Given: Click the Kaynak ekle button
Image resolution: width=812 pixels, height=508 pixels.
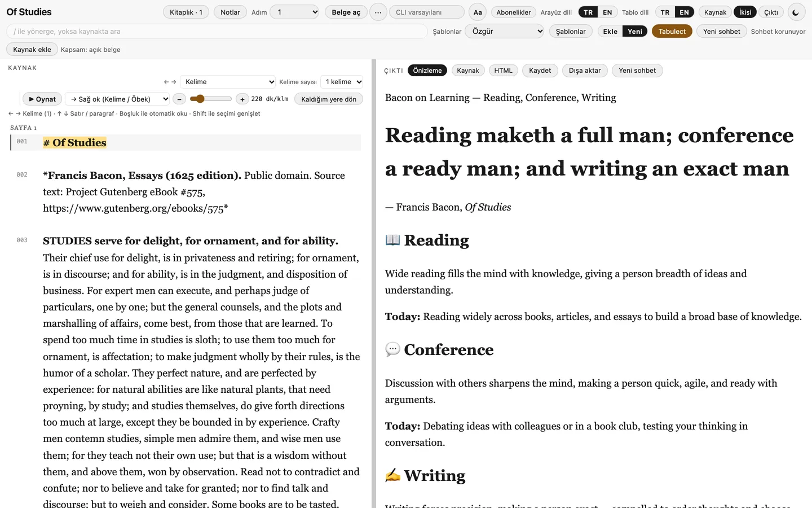Looking at the screenshot, I should (x=32, y=49).
